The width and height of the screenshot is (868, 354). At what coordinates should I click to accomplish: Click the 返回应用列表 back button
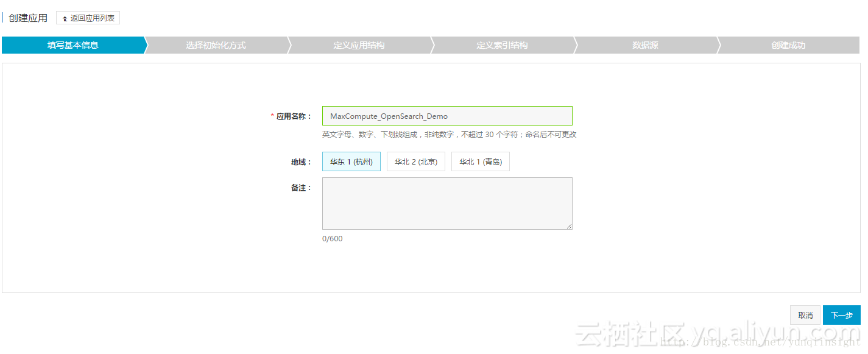tap(88, 18)
